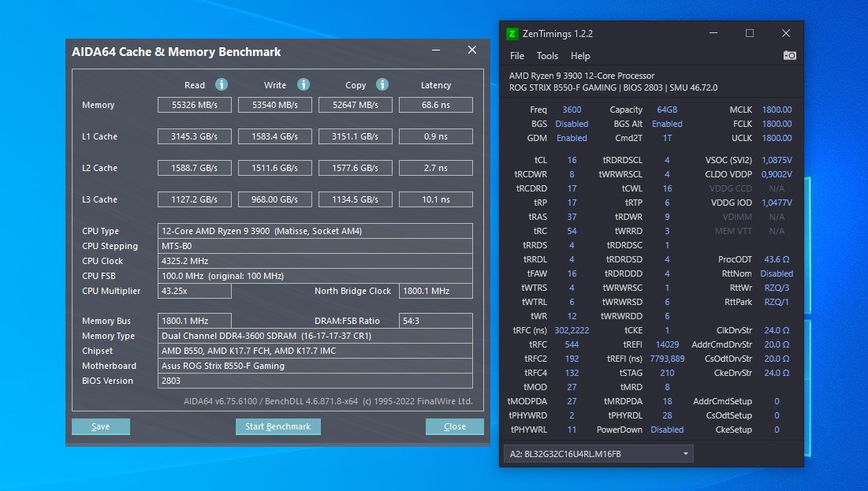Take a screenshot via ZenTimings camera icon
Screen dimensions: 868x491
(789, 55)
